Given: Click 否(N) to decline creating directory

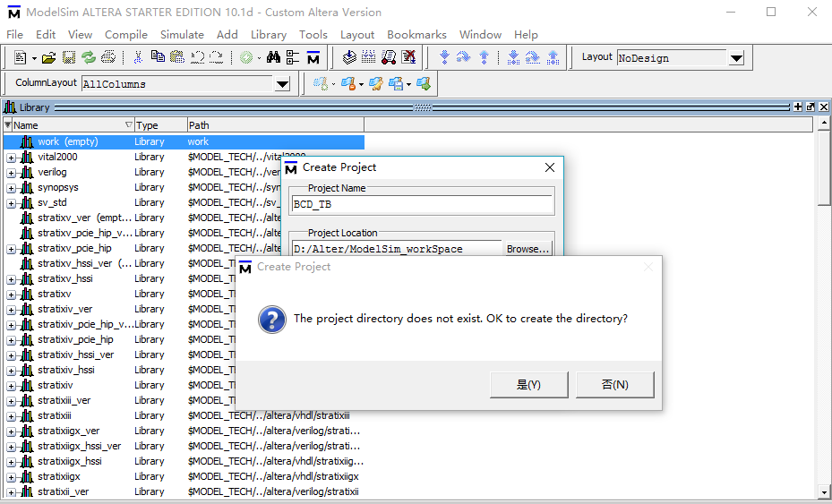Looking at the screenshot, I should (615, 385).
